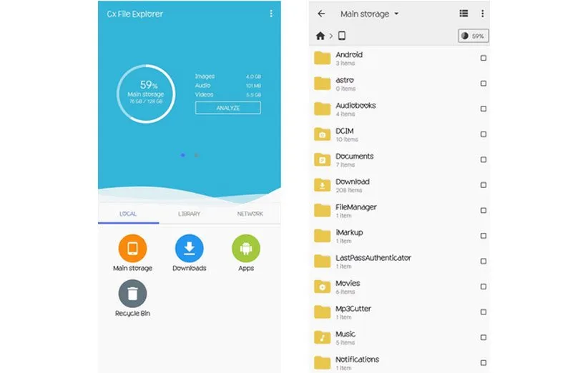Image resolution: width=588 pixels, height=373 pixels.
Task: Open the Download folder with 208 items
Action: point(353,186)
